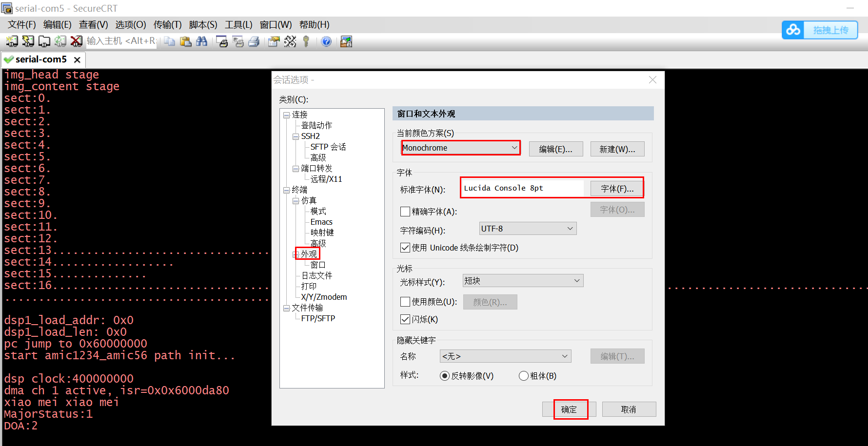Open Session Options via the hand icon
The image size is (868, 446).
coord(274,41)
